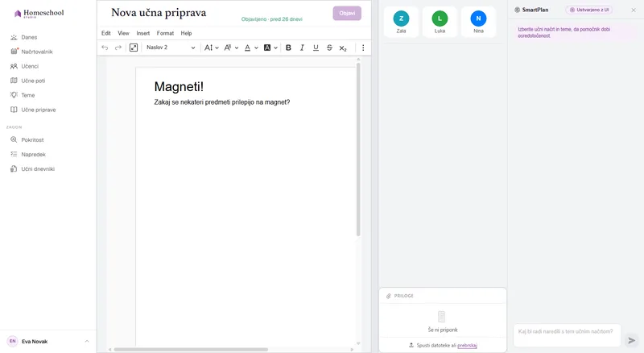Click the paperclip Priloge icon
This screenshot has width=644, height=353.
[x=388, y=296]
